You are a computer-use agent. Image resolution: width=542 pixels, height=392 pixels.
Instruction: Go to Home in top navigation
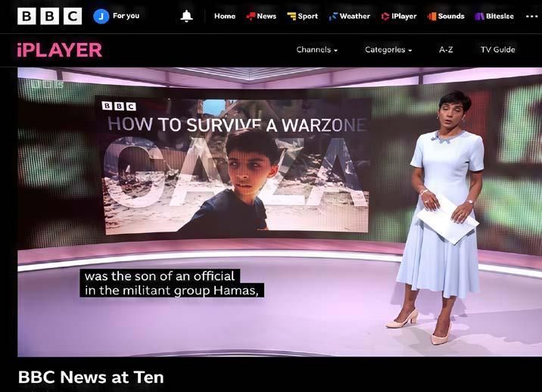pos(225,16)
